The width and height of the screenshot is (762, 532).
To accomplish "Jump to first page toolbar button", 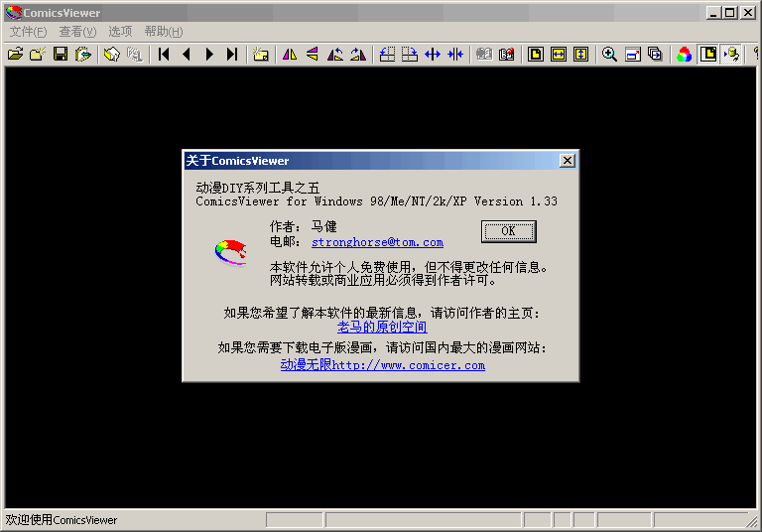I will tap(164, 55).
